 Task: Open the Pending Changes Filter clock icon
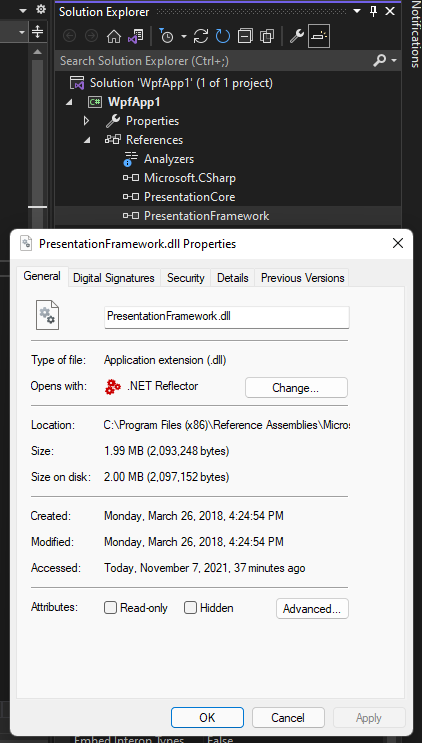coord(166,36)
